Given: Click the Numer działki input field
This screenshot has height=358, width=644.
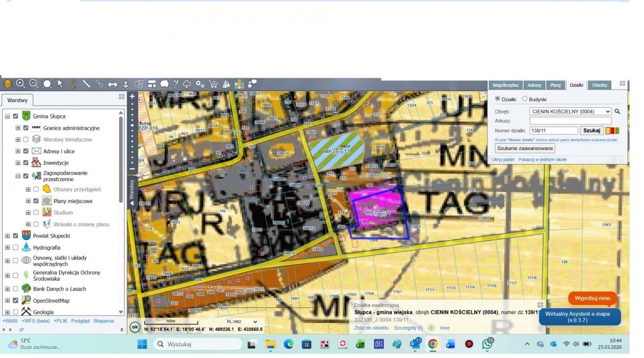Looking at the screenshot, I should click(553, 130).
